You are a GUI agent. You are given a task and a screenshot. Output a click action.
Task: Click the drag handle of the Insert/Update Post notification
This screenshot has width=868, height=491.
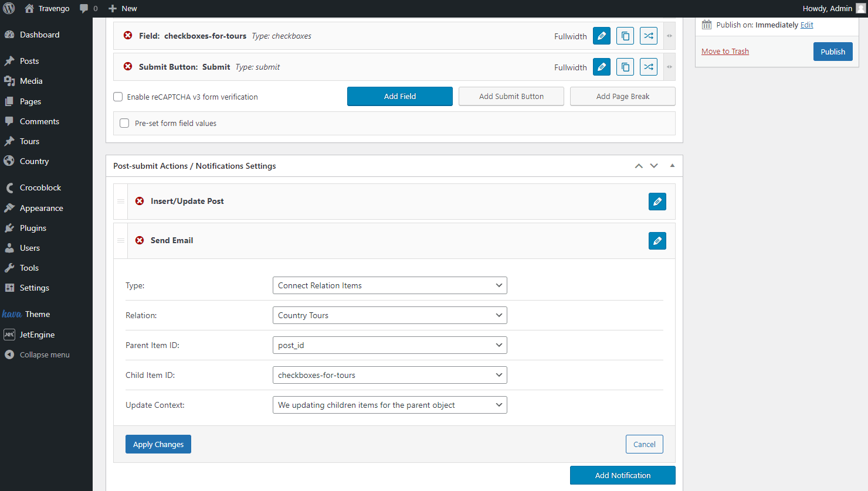[x=121, y=202]
